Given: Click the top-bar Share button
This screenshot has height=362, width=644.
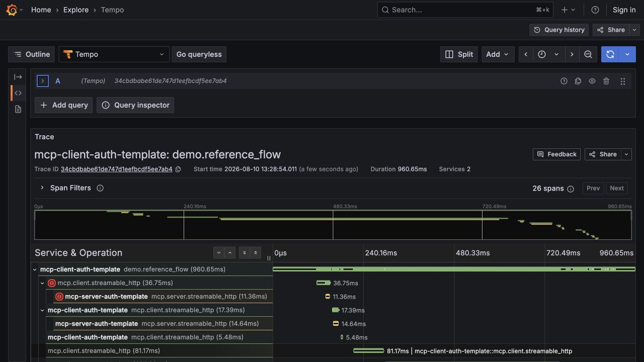Looking at the screenshot, I should [611, 30].
